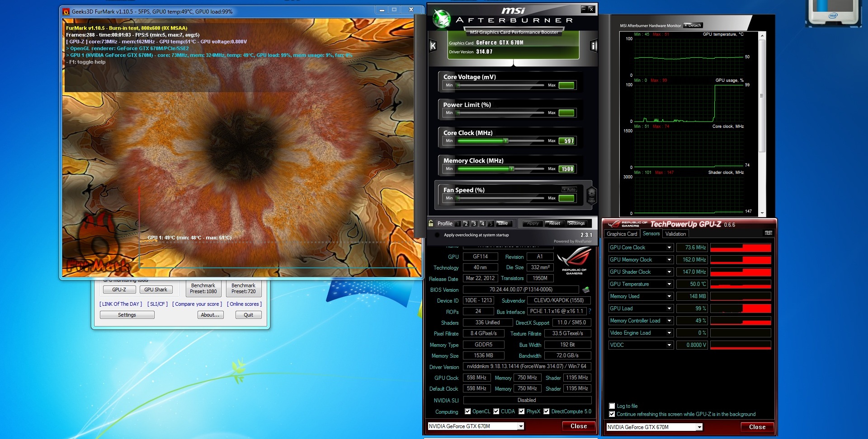868x439 pixels.
Task: Expand Memory Used sensor dropdown
Action: (x=670, y=296)
